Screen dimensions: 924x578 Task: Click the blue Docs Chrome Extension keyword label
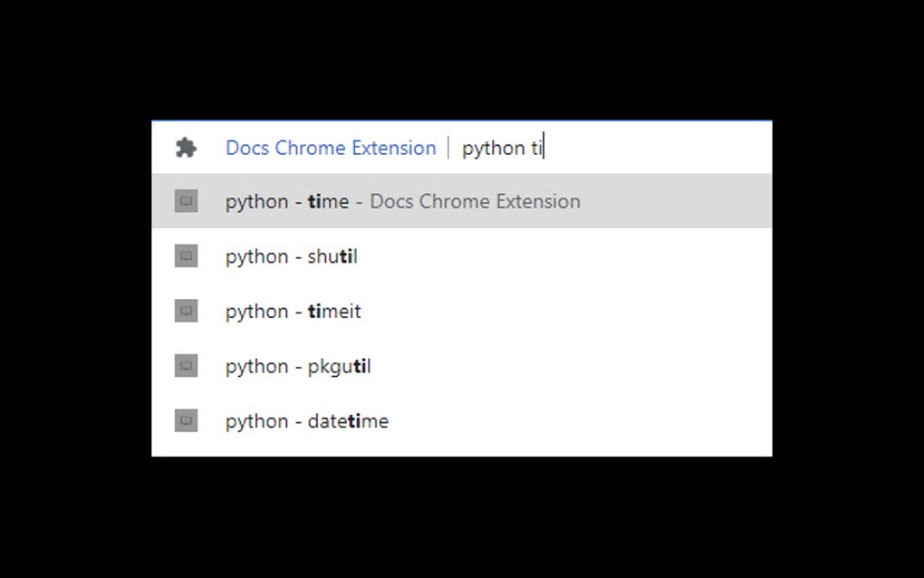pos(331,148)
